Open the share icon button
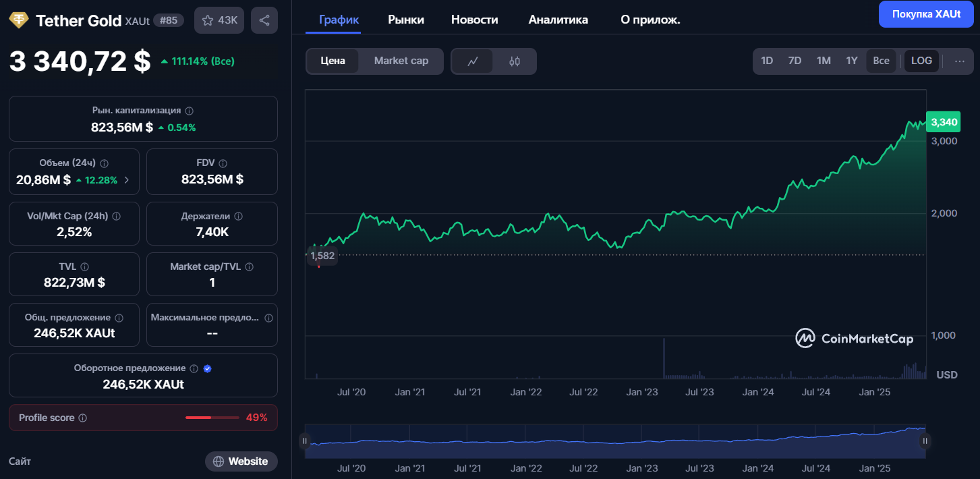Viewport: 980px width, 479px height. [264, 20]
